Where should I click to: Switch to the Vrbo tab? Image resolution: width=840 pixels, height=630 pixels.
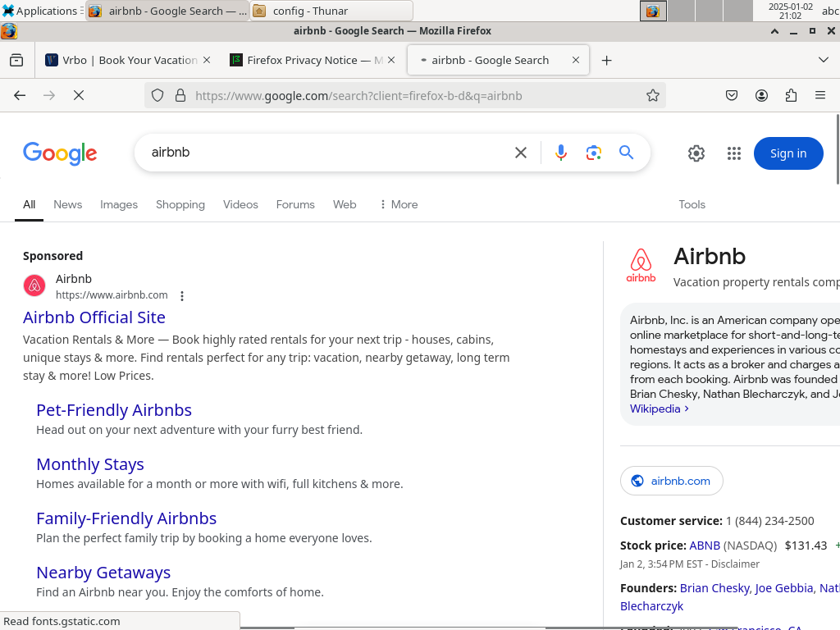(128, 60)
